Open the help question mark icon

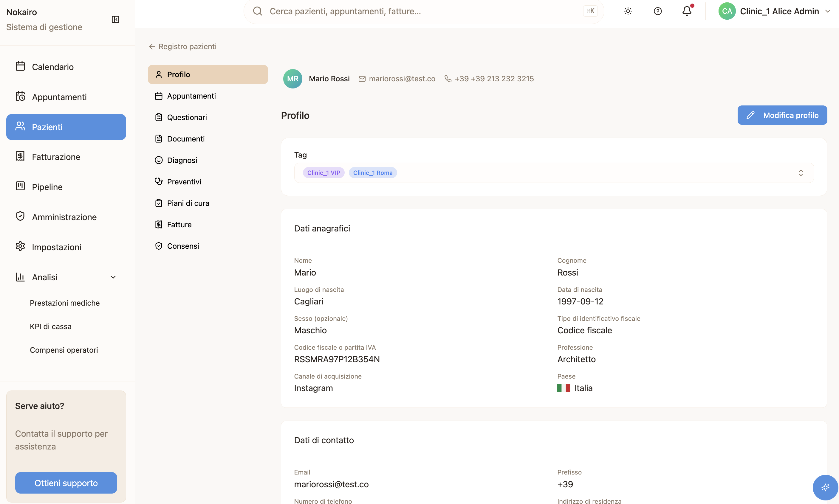658,11
